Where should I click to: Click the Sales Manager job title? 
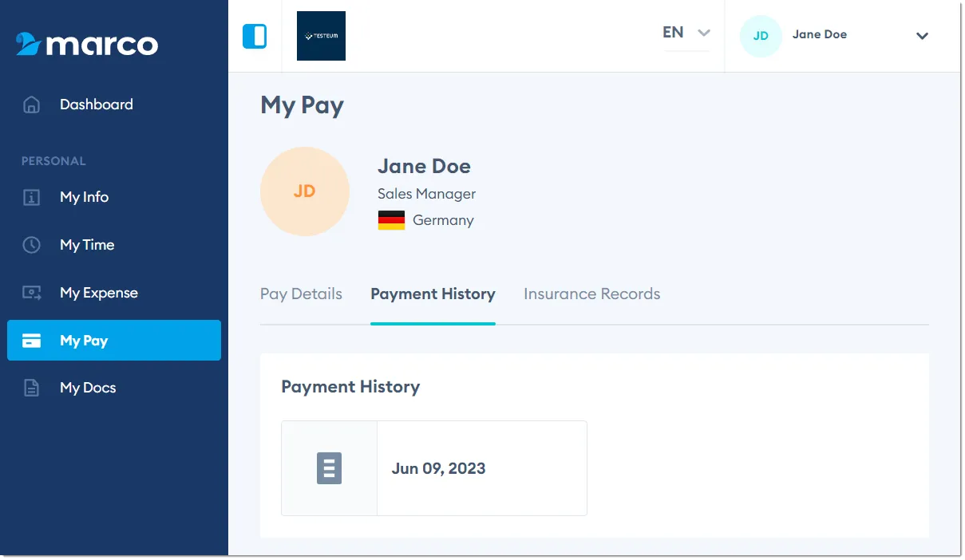click(426, 194)
